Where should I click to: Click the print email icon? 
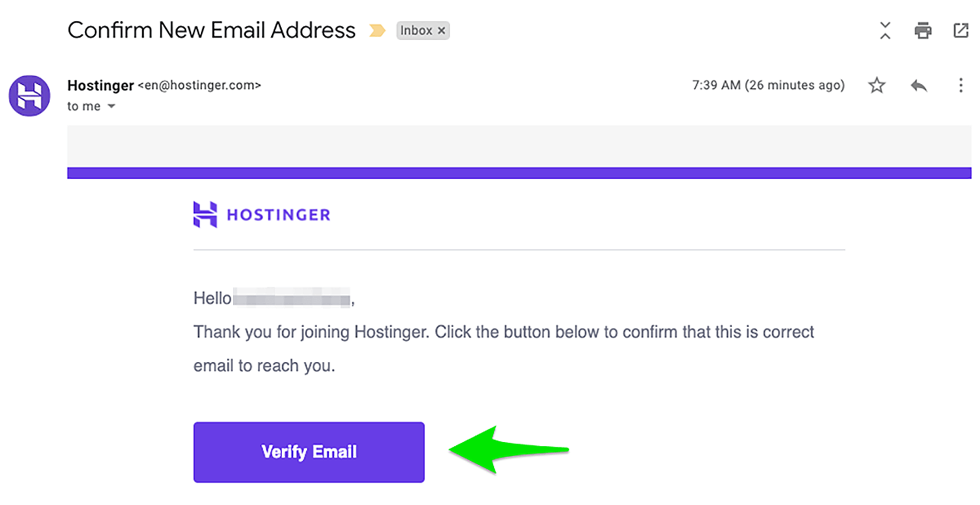[923, 30]
